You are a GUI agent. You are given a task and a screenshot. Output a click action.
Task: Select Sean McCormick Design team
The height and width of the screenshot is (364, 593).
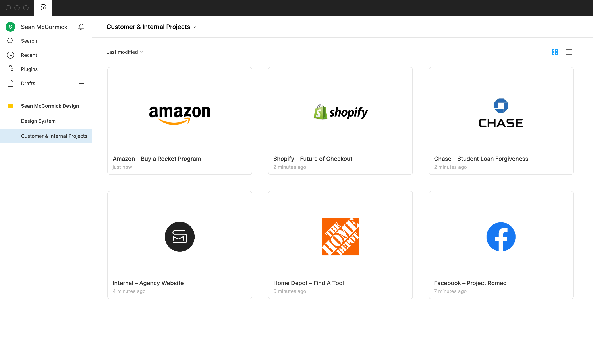click(50, 106)
